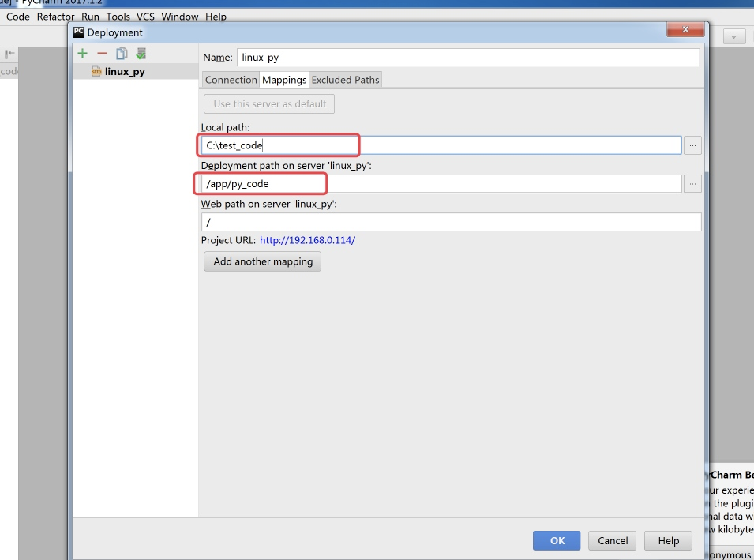754x560 pixels.
Task: Copy the selected server configuration
Action: tap(122, 54)
